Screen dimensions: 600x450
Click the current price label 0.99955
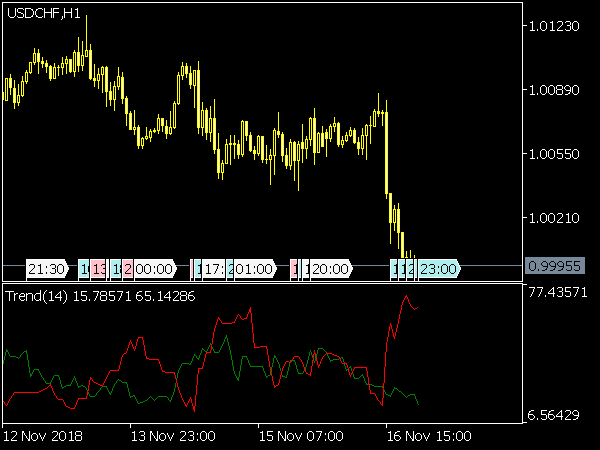tap(555, 266)
